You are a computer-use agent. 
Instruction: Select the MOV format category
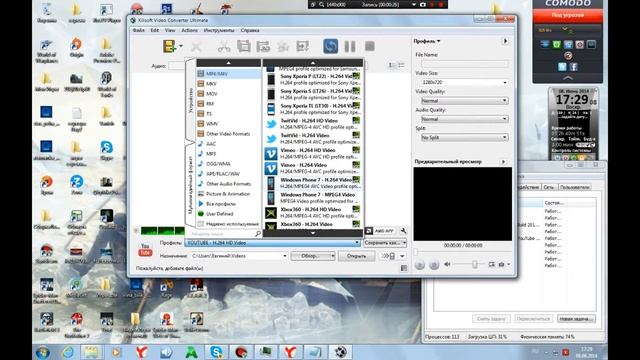tap(229, 93)
